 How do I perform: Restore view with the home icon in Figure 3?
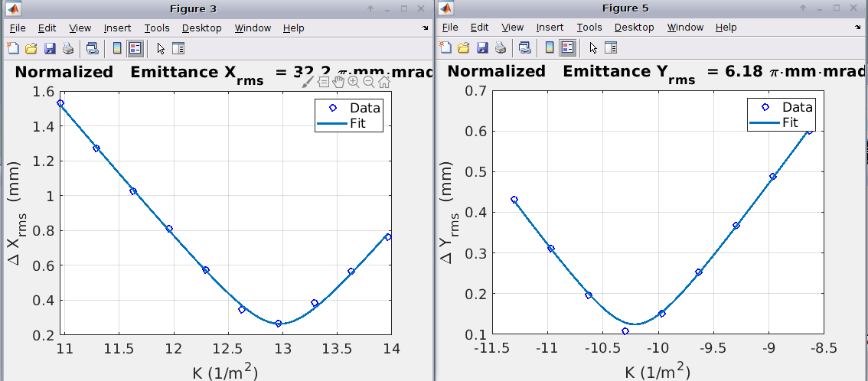click(x=383, y=82)
